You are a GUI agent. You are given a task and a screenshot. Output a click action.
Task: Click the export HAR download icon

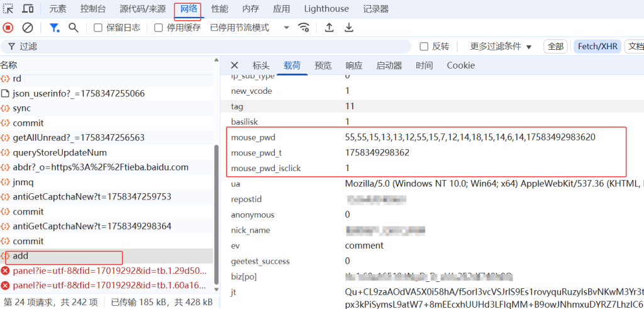(x=349, y=28)
